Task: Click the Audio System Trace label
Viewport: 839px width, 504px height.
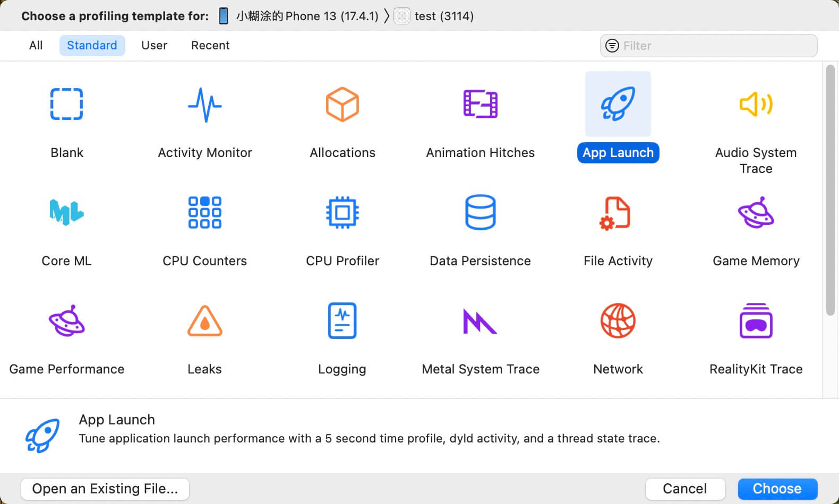Action: 756,160
